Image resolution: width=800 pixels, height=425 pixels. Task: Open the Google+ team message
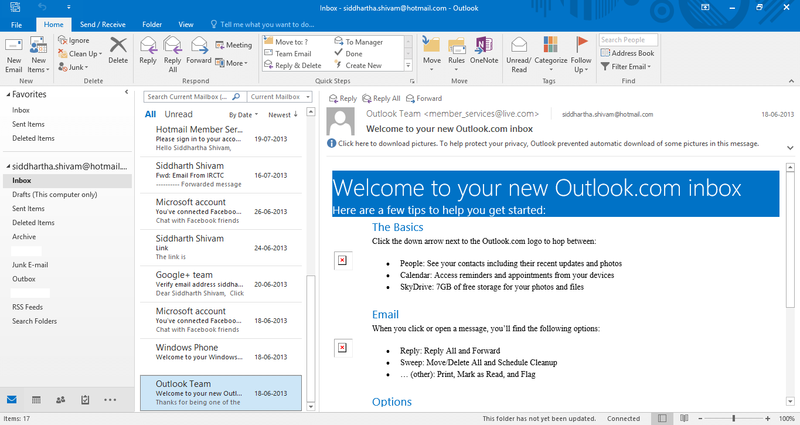click(221, 284)
